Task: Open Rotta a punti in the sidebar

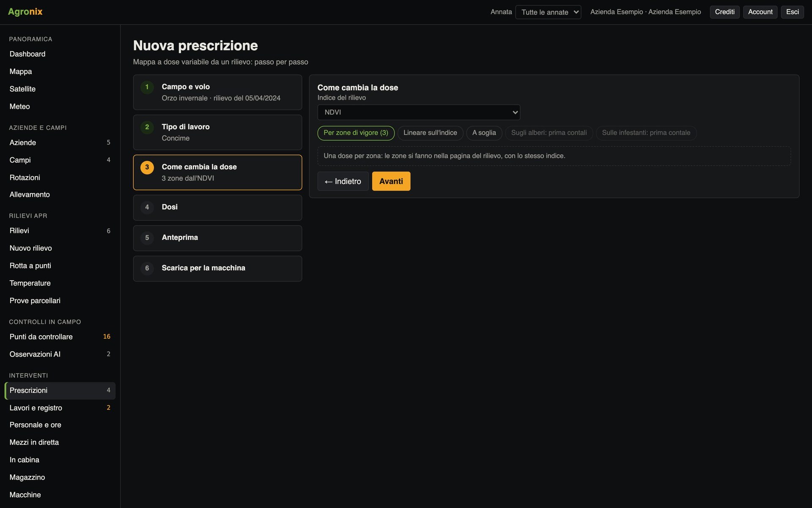Action: point(60,265)
